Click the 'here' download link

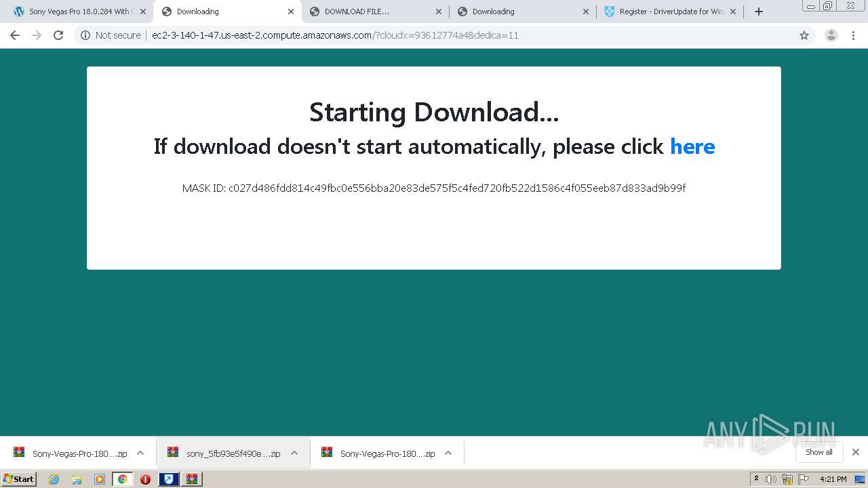pos(692,146)
